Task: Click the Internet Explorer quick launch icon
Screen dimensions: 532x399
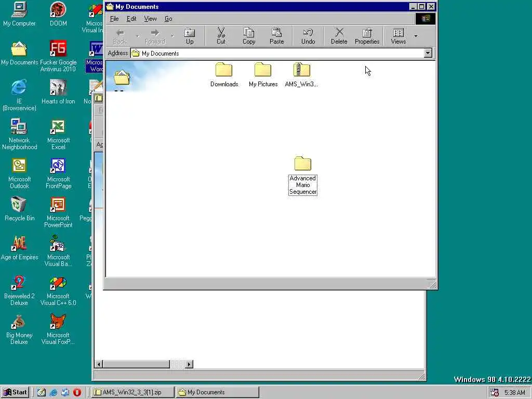Action: click(54, 392)
